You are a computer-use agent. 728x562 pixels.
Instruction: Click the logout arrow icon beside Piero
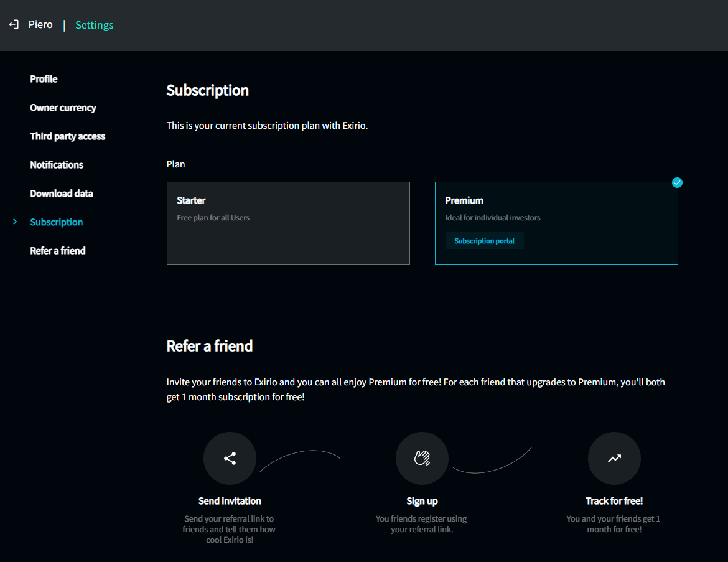coord(14,25)
